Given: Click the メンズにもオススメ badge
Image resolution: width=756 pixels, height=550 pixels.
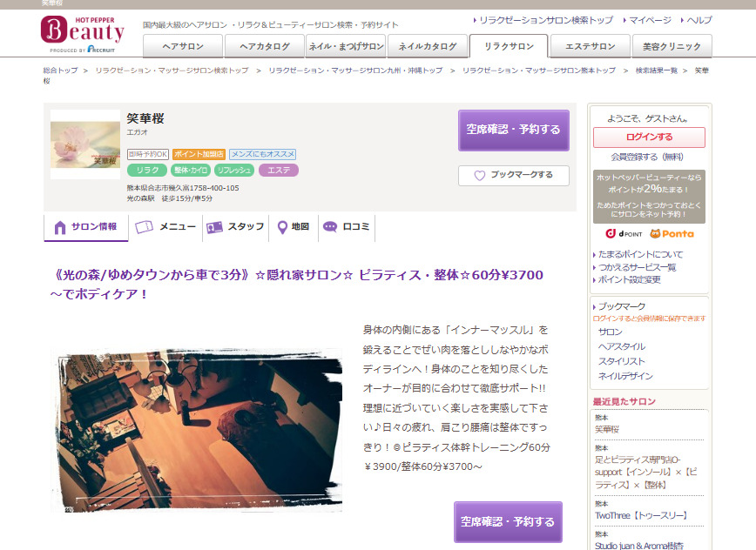Looking at the screenshot, I should click(263, 154).
